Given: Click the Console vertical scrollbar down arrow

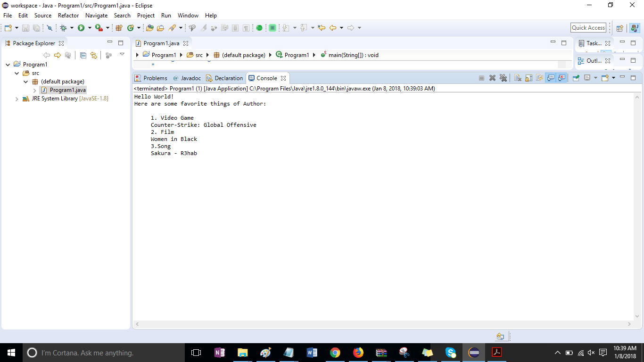Looking at the screenshot, I should [637, 317].
